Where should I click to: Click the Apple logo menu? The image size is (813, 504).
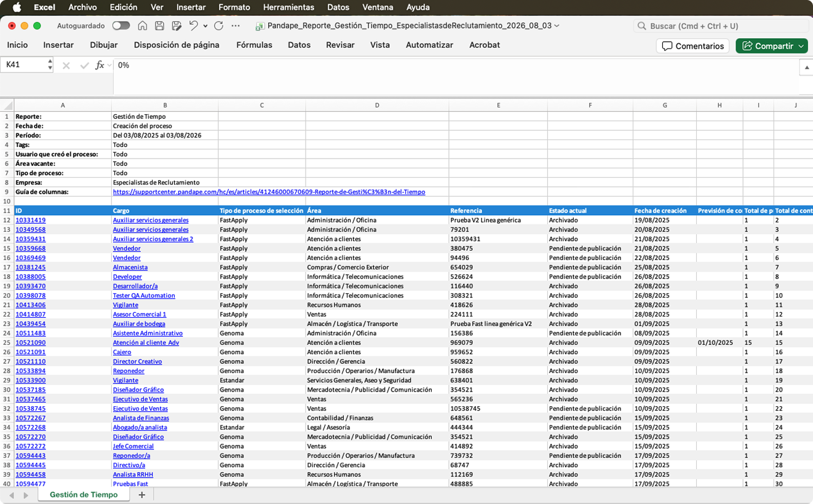(17, 7)
